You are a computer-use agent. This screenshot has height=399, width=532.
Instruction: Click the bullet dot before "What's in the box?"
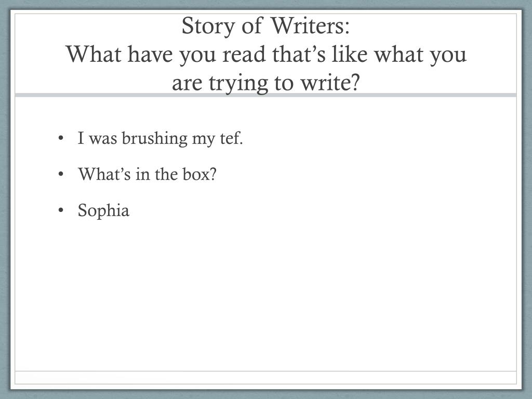pyautogui.click(x=61, y=175)
